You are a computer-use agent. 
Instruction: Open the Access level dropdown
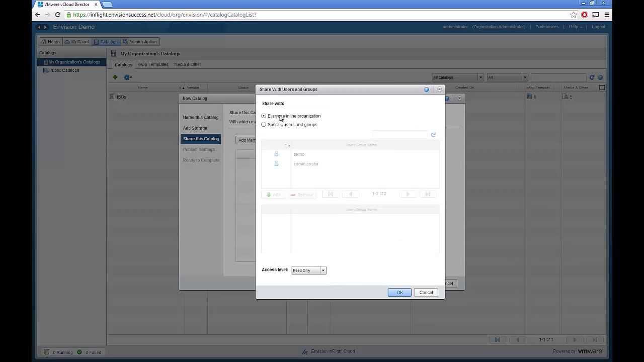point(308,270)
